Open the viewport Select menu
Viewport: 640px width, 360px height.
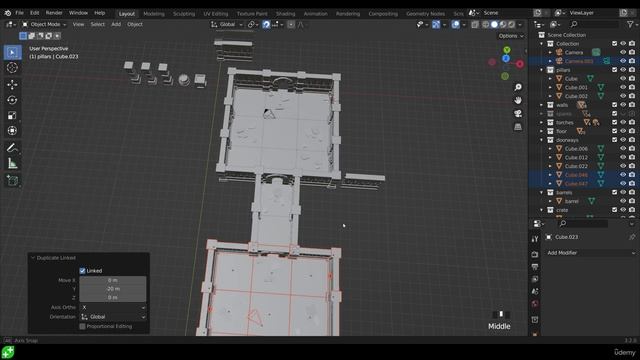(x=98, y=24)
